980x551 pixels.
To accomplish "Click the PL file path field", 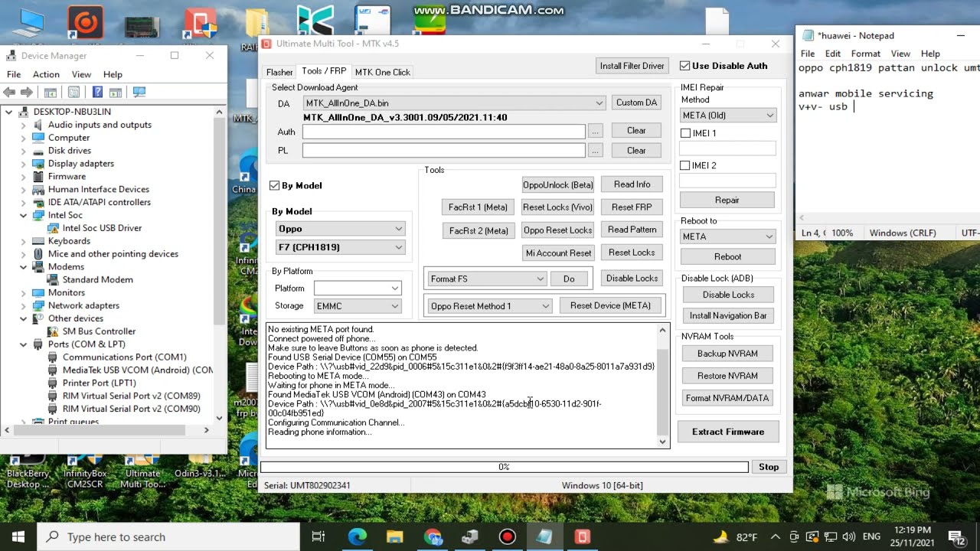I will tap(444, 151).
